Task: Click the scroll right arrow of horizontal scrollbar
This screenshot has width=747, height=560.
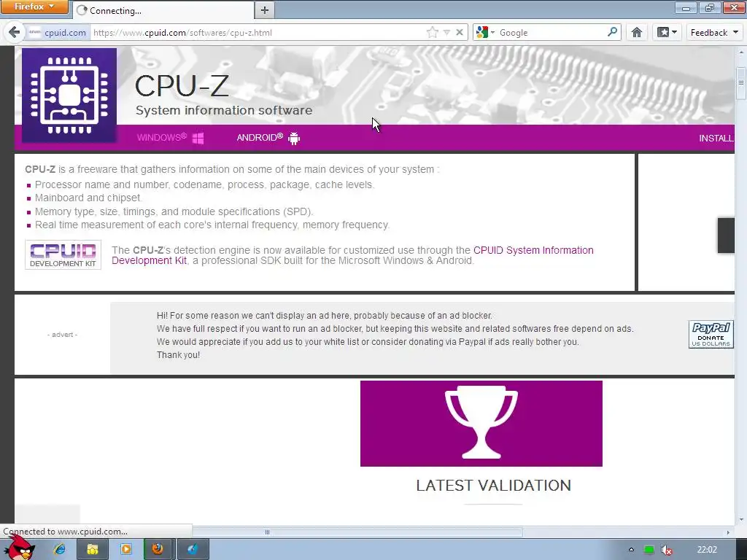Action: (728, 532)
